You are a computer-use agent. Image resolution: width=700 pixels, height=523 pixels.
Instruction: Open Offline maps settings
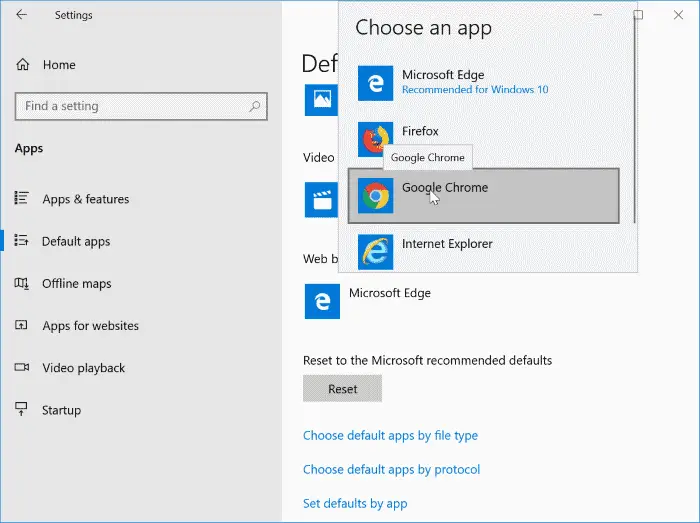77,284
